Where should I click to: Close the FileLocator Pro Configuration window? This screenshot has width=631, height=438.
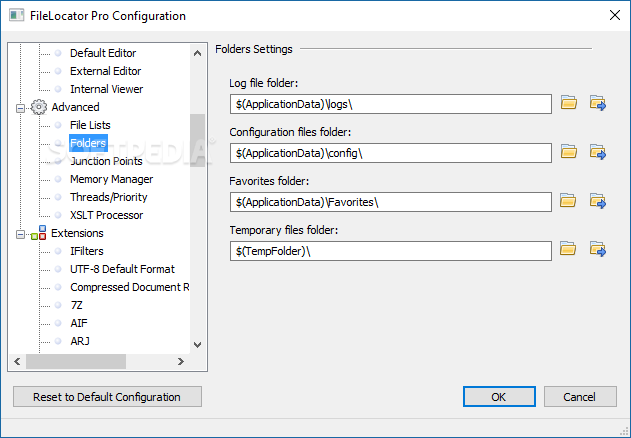click(x=615, y=15)
